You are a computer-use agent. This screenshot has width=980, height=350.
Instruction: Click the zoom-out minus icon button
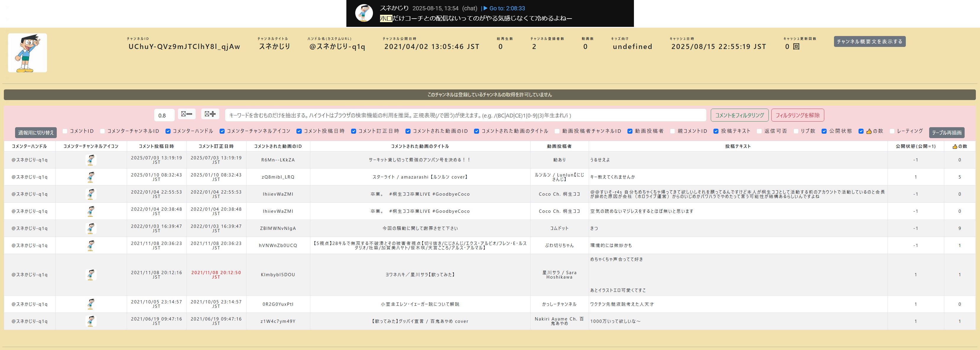click(x=186, y=114)
